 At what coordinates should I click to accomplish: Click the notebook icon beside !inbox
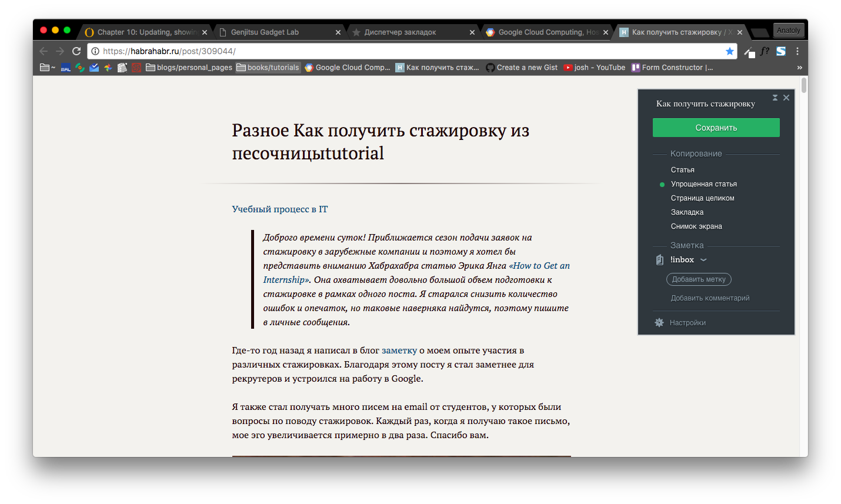tap(660, 260)
